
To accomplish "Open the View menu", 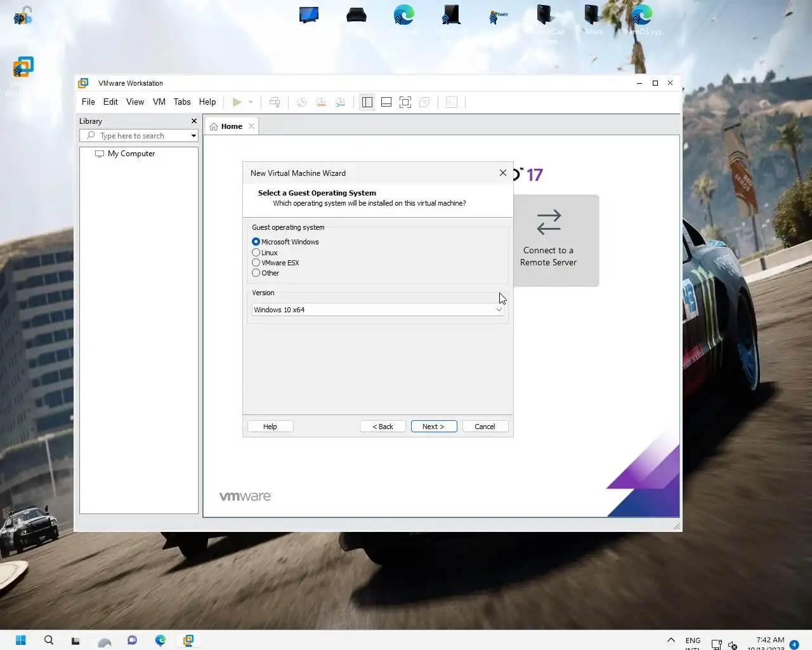I will coord(135,102).
